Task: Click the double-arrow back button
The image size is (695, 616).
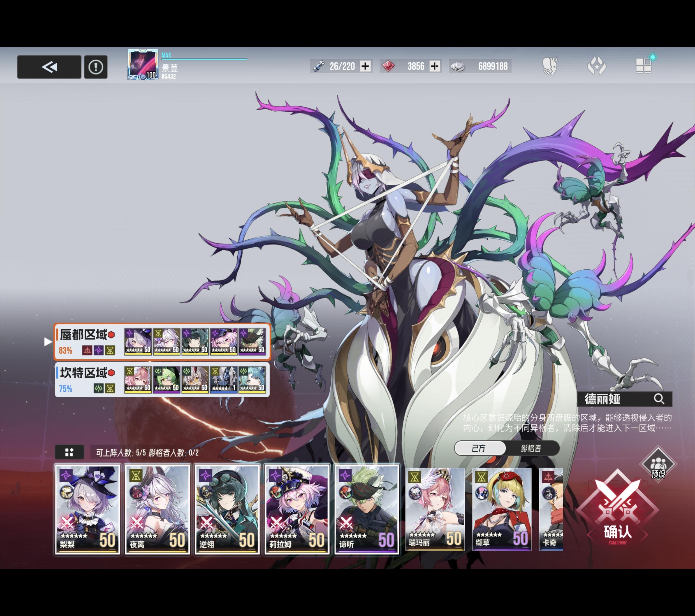Action: point(49,67)
